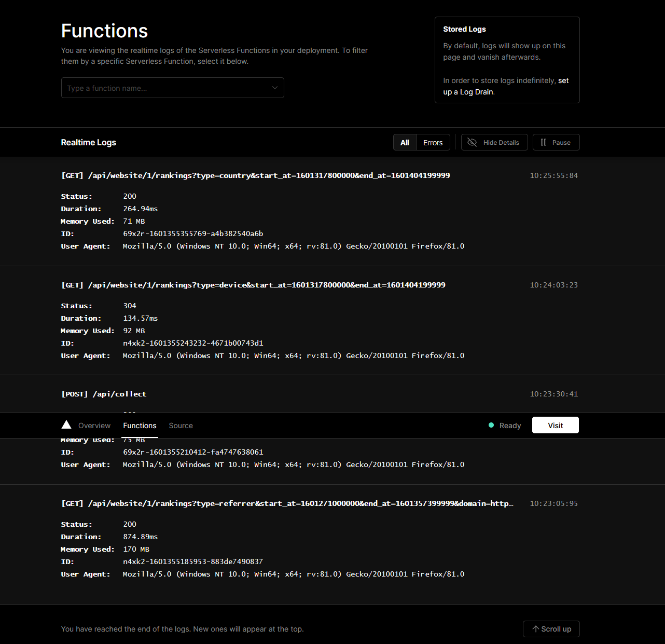
Task: Open the function name dropdown chevron
Action: click(274, 88)
